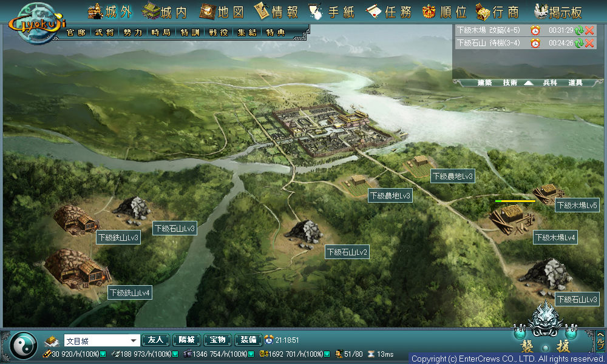Viewport: 607px width, 364px height.
Task: Click the yin-yang emblem button
Action: [23, 345]
